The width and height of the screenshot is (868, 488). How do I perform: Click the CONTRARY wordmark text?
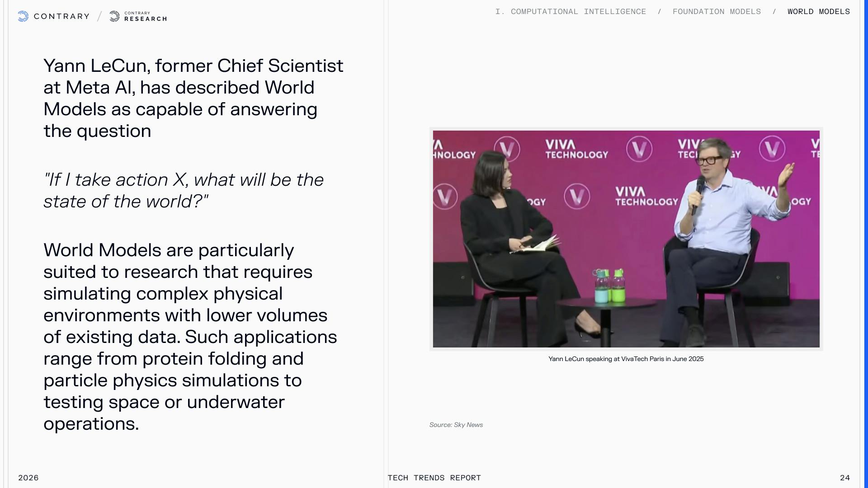[x=61, y=16]
